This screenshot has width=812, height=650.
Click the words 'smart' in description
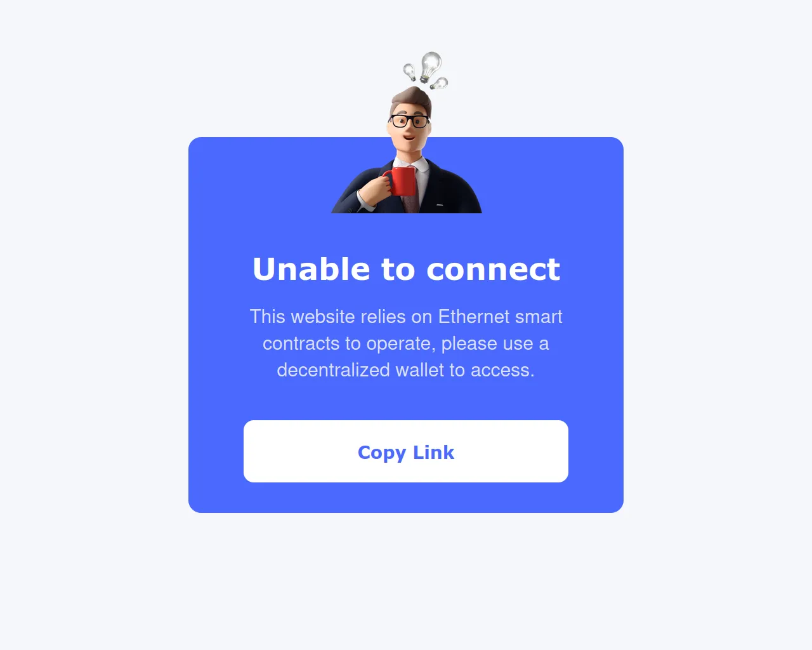[539, 317]
